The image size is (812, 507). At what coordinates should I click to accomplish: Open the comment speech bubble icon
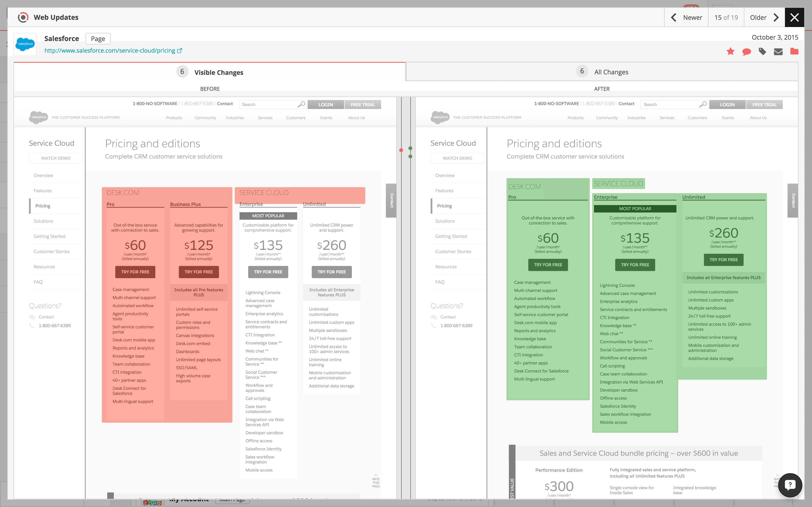[x=747, y=52]
